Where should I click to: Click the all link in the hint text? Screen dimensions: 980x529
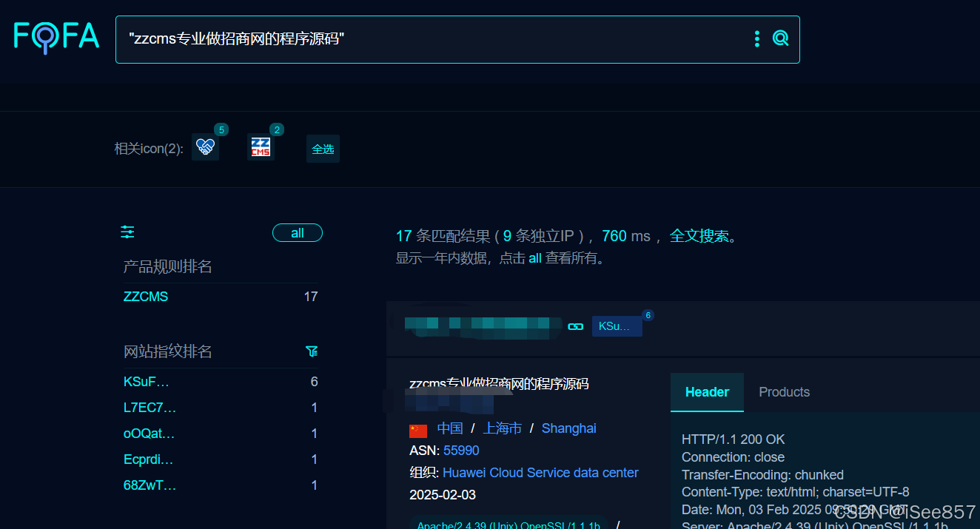pyautogui.click(x=535, y=259)
